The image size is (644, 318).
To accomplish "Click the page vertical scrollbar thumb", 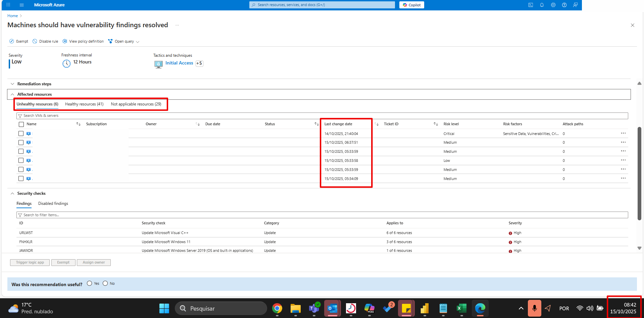I will pyautogui.click(x=639, y=173).
